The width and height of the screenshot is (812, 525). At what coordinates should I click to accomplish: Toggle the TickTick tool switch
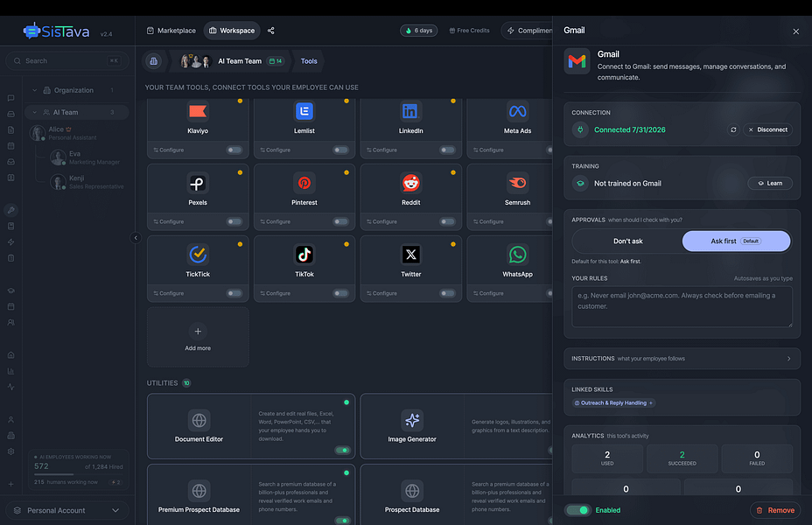(234, 293)
